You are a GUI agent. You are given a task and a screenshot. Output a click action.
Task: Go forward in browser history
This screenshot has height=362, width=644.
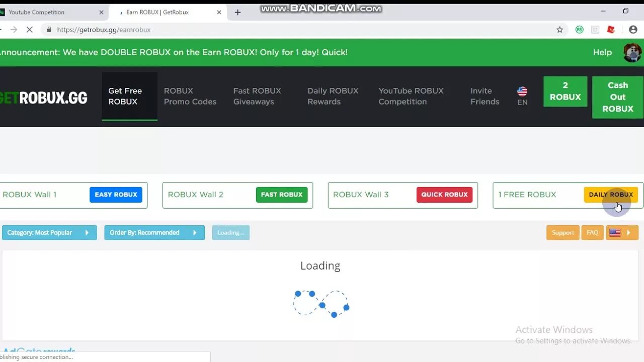(14, 30)
